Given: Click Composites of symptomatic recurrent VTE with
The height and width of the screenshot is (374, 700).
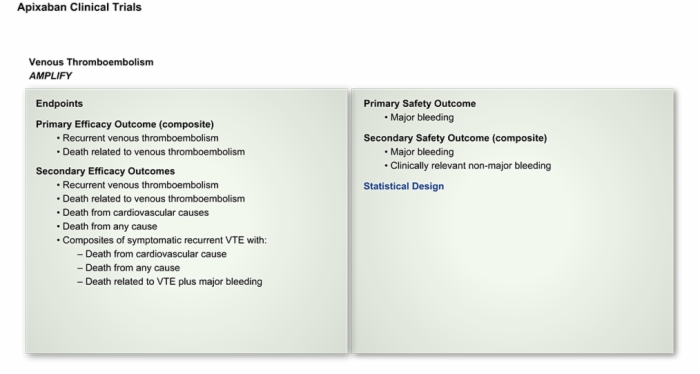Looking at the screenshot, I should [x=164, y=240].
